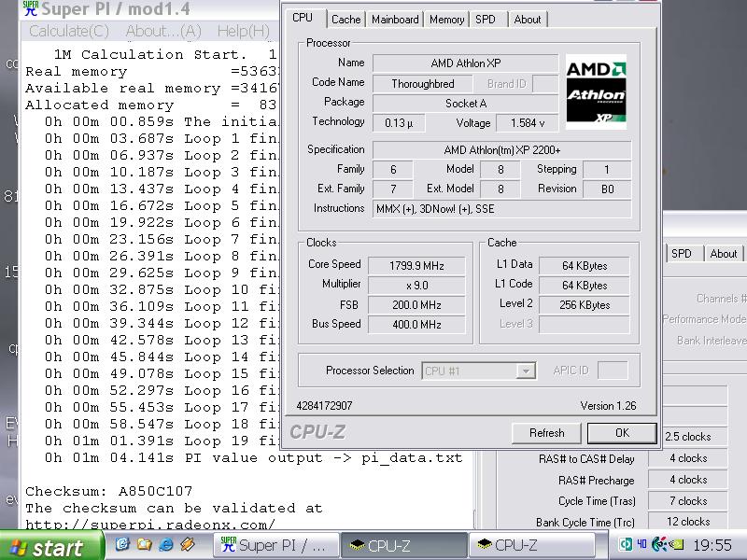747x560 pixels.
Task: Switch to the SPD tab in front CPU-Z
Action: (x=486, y=20)
